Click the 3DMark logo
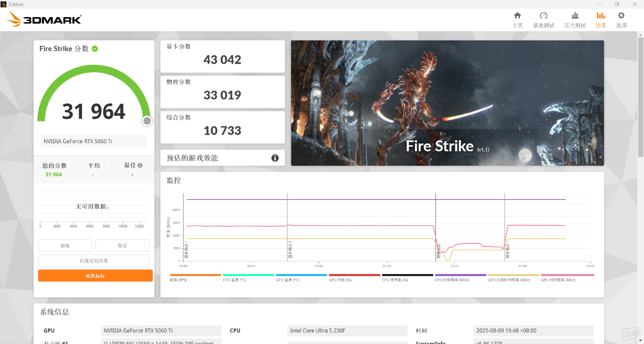The image size is (644, 344). (44, 19)
